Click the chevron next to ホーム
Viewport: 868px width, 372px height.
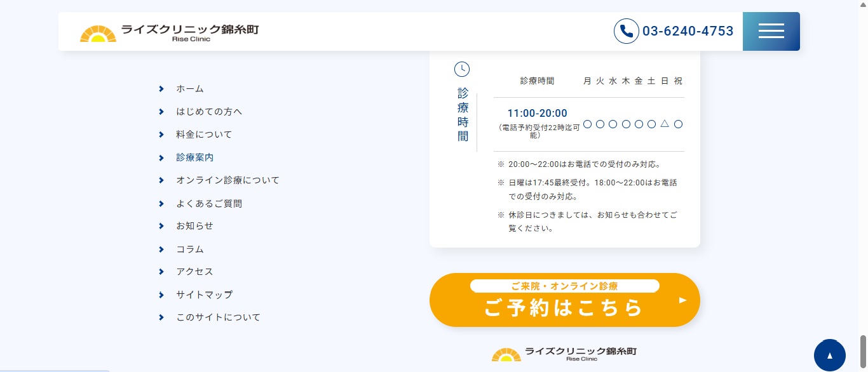(161, 89)
